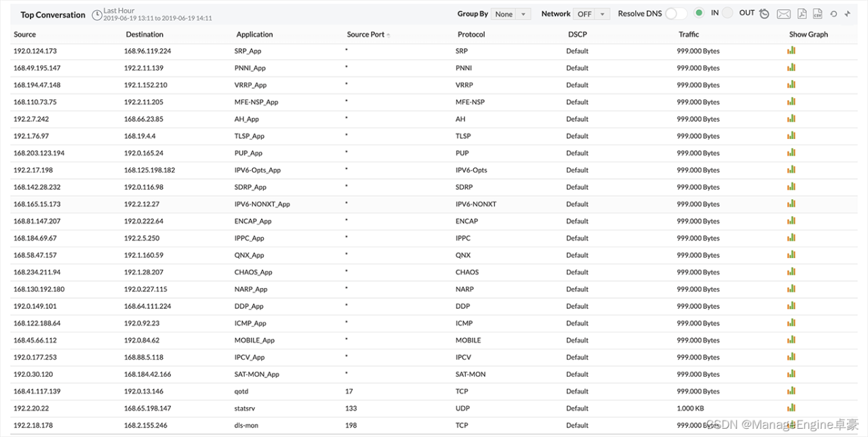Show graph for CHAOS_App row
The height and width of the screenshot is (437, 868).
tap(791, 271)
